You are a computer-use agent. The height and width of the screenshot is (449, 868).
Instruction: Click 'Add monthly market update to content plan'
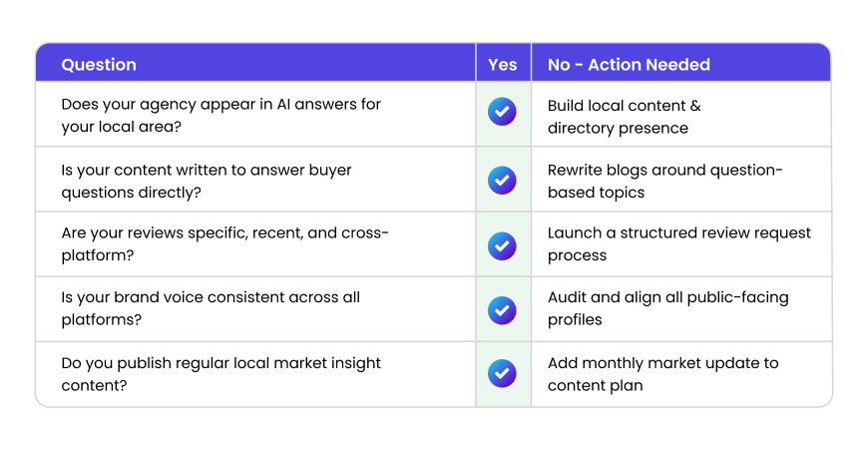[662, 373]
